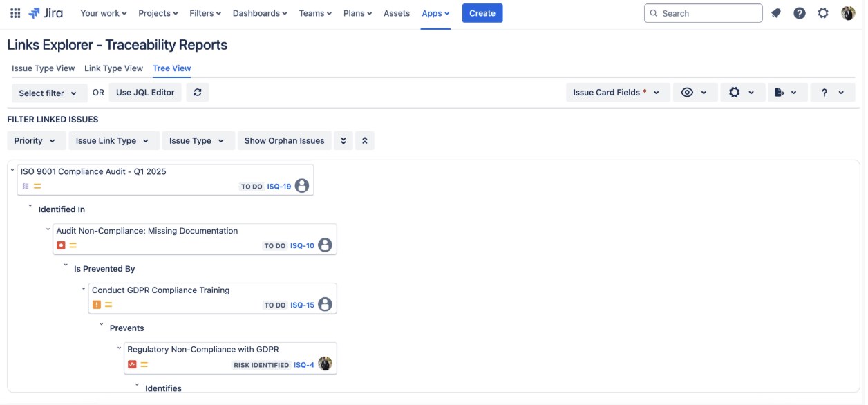Click the Use JQL Editor button
This screenshot has width=868, height=405.
tap(145, 93)
